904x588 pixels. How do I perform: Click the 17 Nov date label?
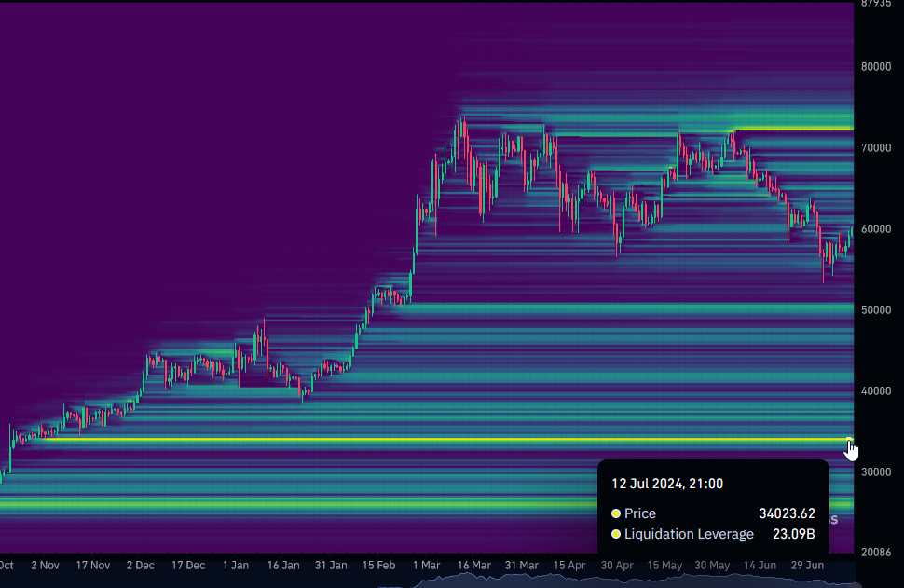click(x=93, y=566)
